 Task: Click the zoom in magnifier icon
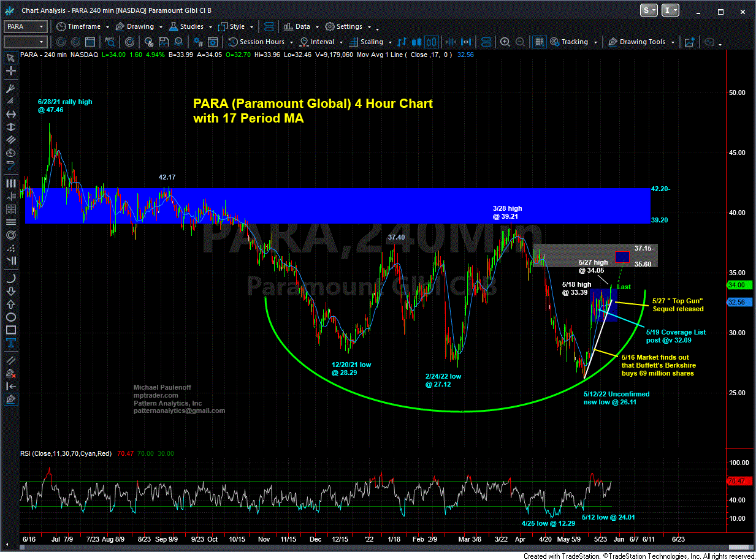(505, 42)
